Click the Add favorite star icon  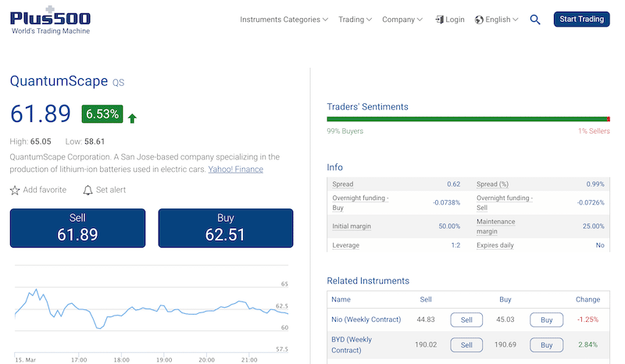[x=15, y=190]
